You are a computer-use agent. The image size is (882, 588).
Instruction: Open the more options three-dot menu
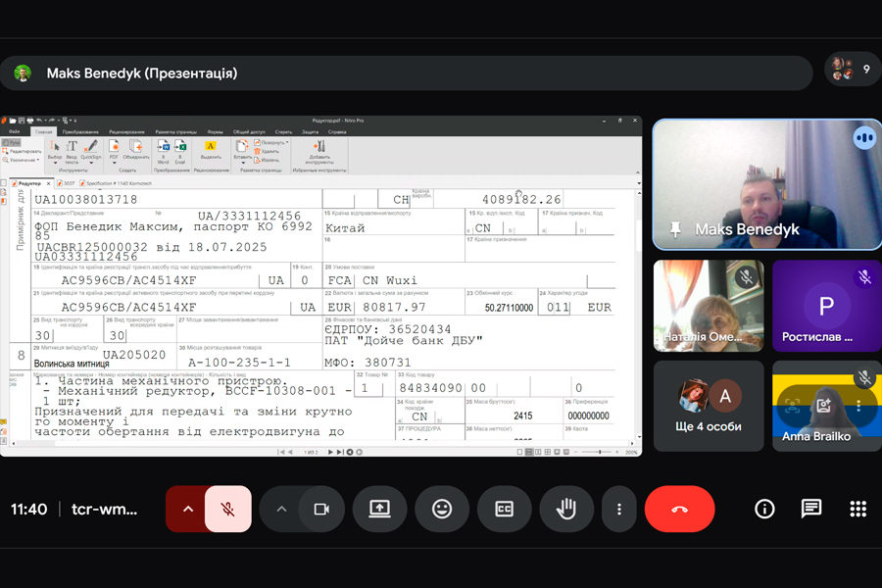618,510
